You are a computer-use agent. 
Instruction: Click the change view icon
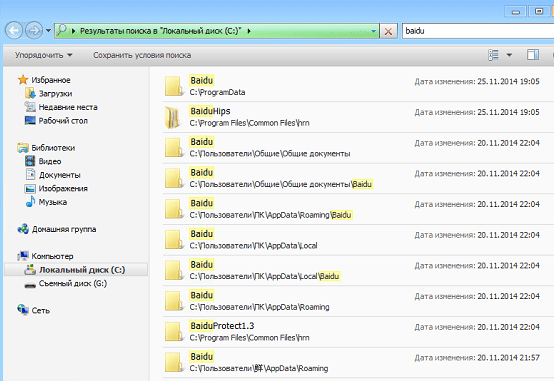pos(493,55)
